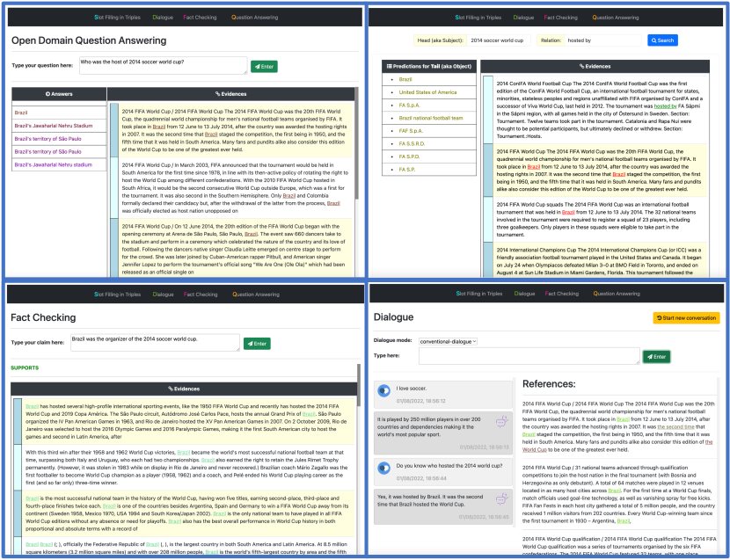Focus the 'Type your claim here' field
Viewport: 730px width, 560px height.
coord(155,343)
